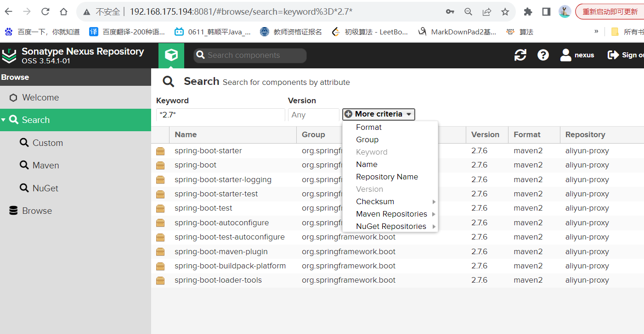Screen dimensions: 644x334
Task: Focus the Search components box
Action: tap(250, 56)
